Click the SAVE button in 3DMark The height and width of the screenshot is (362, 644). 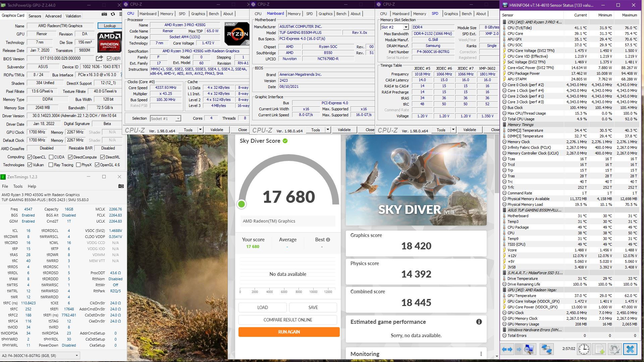[313, 307]
